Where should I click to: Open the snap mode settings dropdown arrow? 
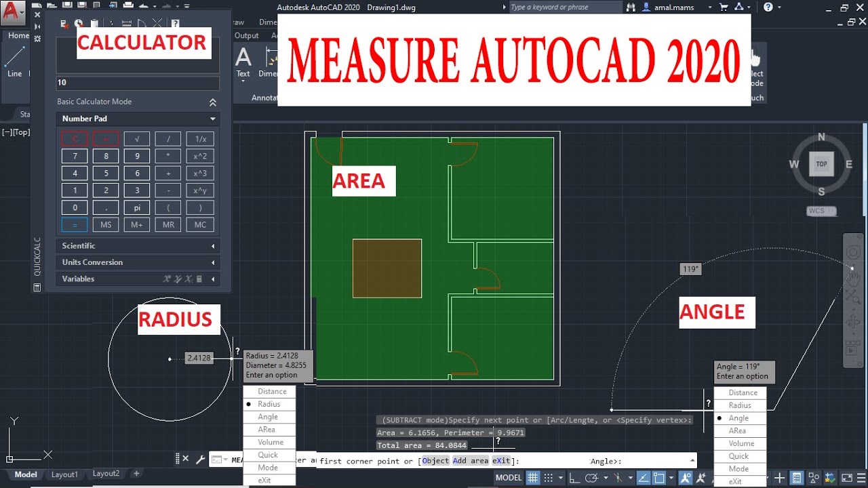click(x=559, y=478)
